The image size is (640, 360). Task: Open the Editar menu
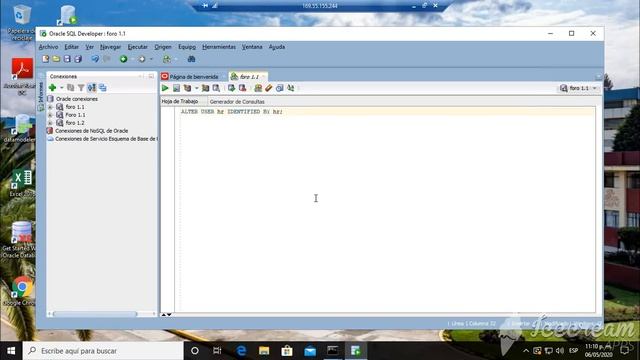[x=71, y=47]
